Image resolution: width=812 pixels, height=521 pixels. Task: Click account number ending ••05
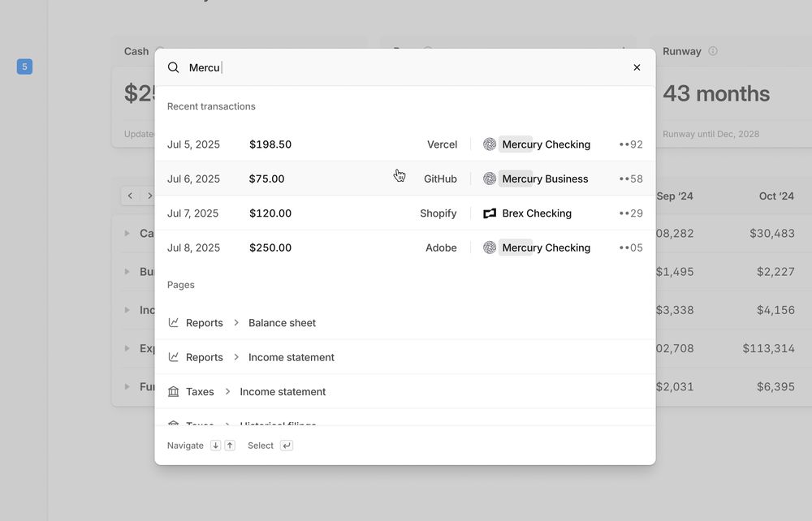click(x=631, y=248)
